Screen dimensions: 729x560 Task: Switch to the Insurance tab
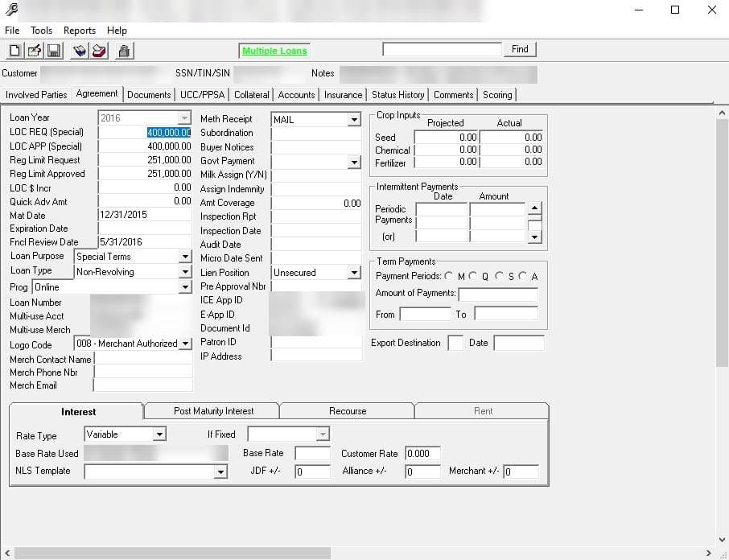coord(343,95)
